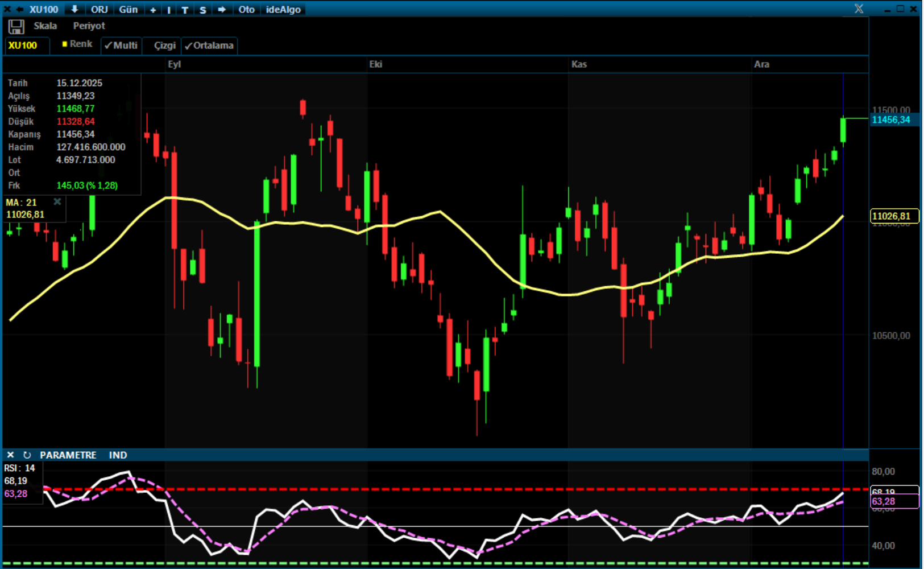Click the X (Twitter) share icon
Viewport: 924px width, 569px height.
[859, 9]
